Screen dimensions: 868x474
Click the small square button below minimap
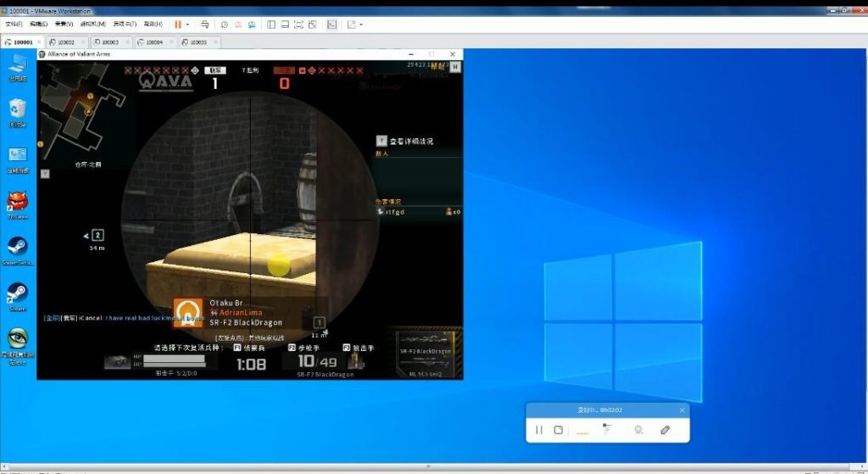point(46,174)
